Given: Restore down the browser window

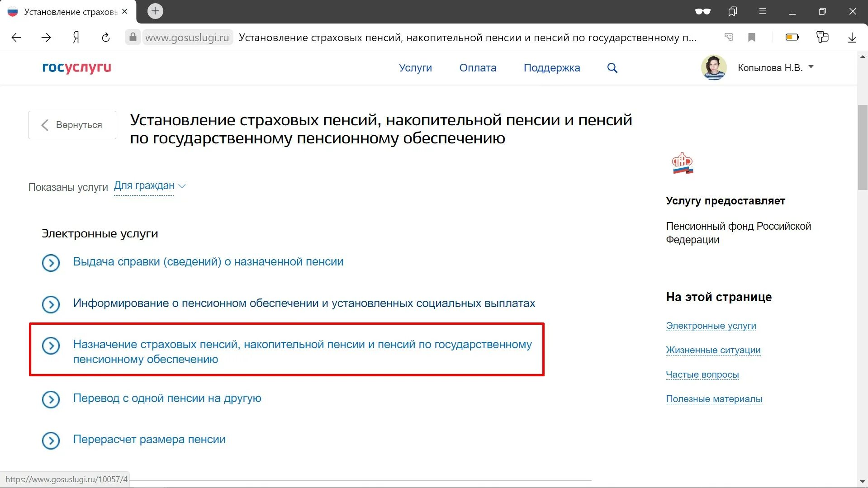Looking at the screenshot, I should 822,11.
